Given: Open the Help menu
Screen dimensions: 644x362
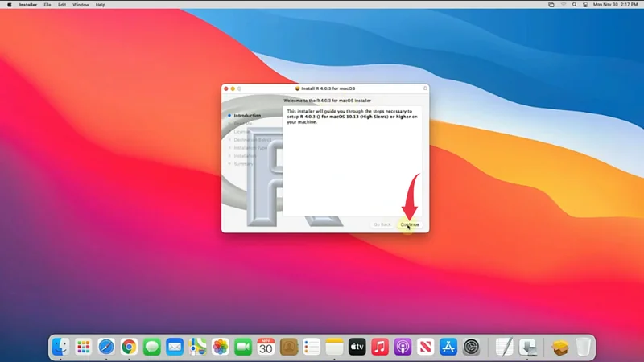Looking at the screenshot, I should click(x=101, y=5).
